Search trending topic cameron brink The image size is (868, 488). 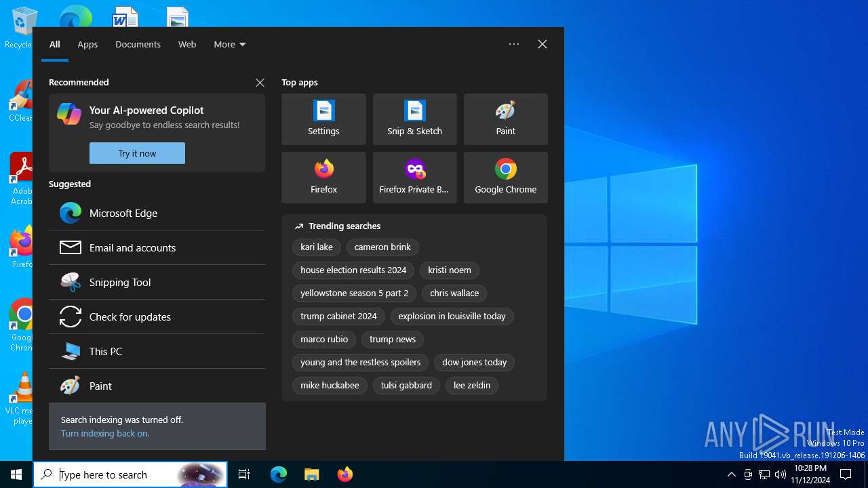[382, 247]
